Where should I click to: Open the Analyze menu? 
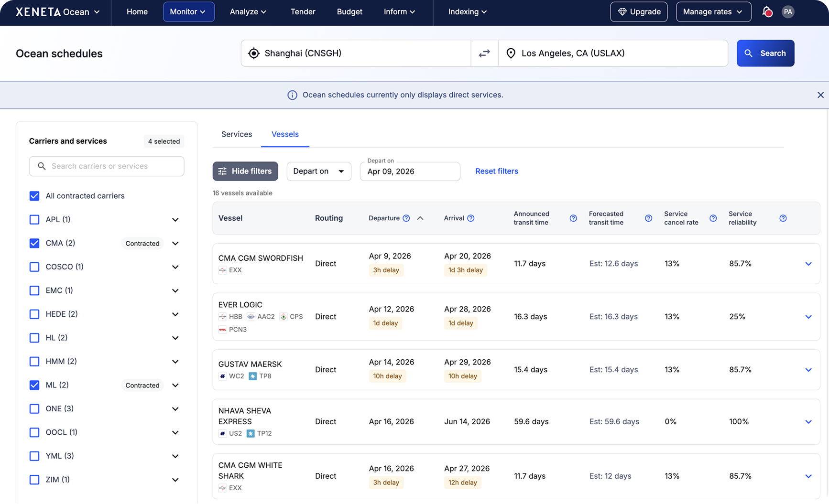point(248,11)
